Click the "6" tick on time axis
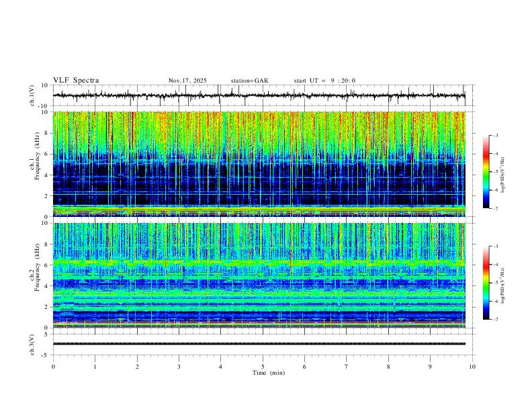This screenshot has height=411, width=532. coord(304,367)
